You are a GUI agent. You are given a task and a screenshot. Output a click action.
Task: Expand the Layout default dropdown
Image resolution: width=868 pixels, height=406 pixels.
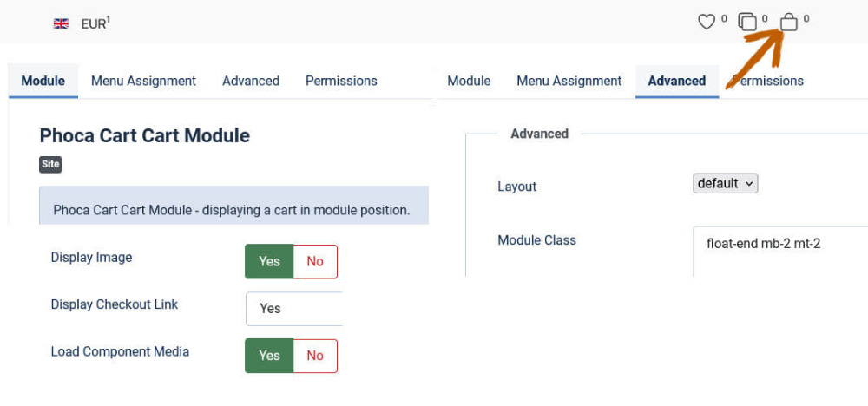point(726,183)
